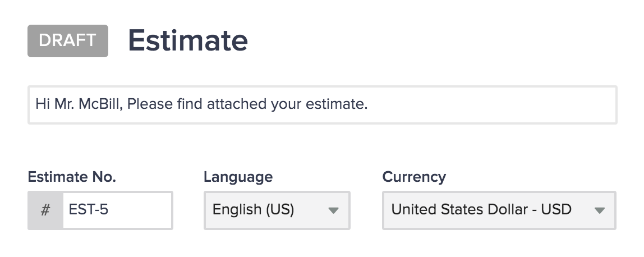Click the Estimate No. field label
The image size is (644, 257).
(72, 177)
